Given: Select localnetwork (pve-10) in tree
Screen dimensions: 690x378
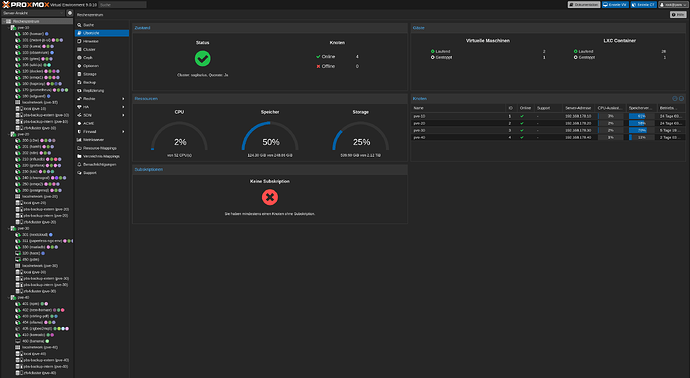Looking at the screenshot, I should click(x=40, y=103).
